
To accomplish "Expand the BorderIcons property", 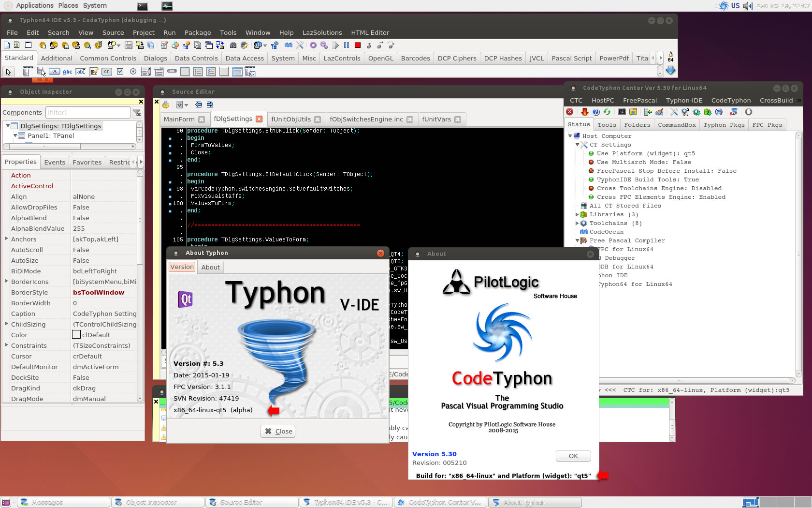I will [x=6, y=281].
